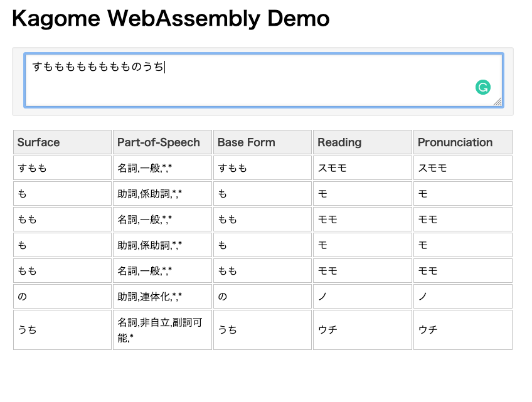Select the うち surface cell
Viewport: 532px width, 402px height.
click(x=63, y=330)
